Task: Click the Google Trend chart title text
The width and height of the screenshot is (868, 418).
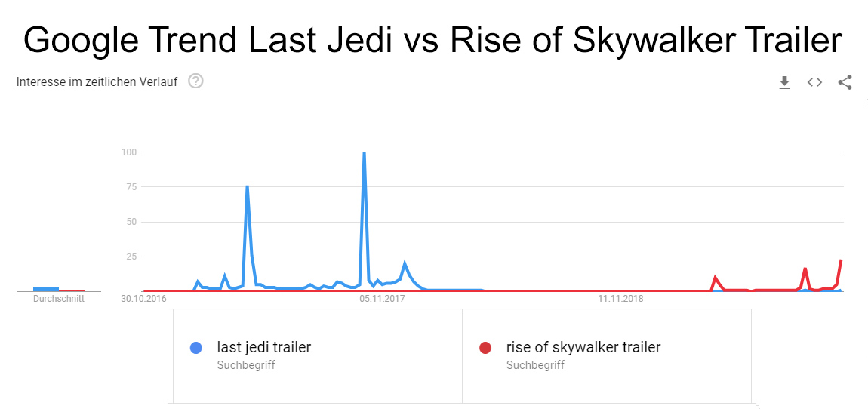Action: [432, 39]
